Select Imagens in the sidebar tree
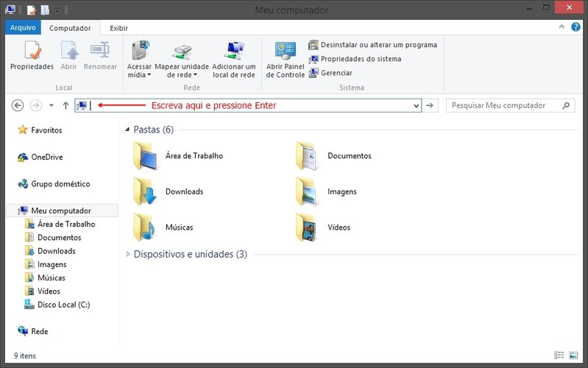 (46, 264)
